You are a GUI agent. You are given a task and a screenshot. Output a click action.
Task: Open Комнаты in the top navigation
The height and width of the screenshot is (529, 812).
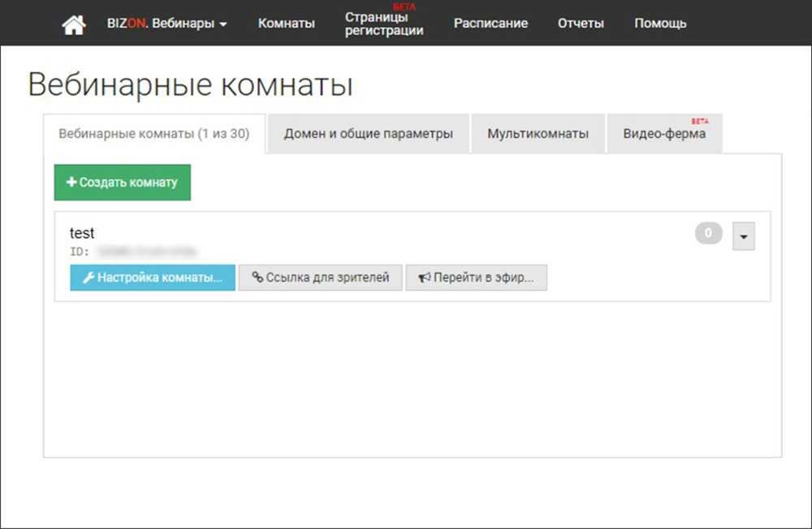coord(286,24)
